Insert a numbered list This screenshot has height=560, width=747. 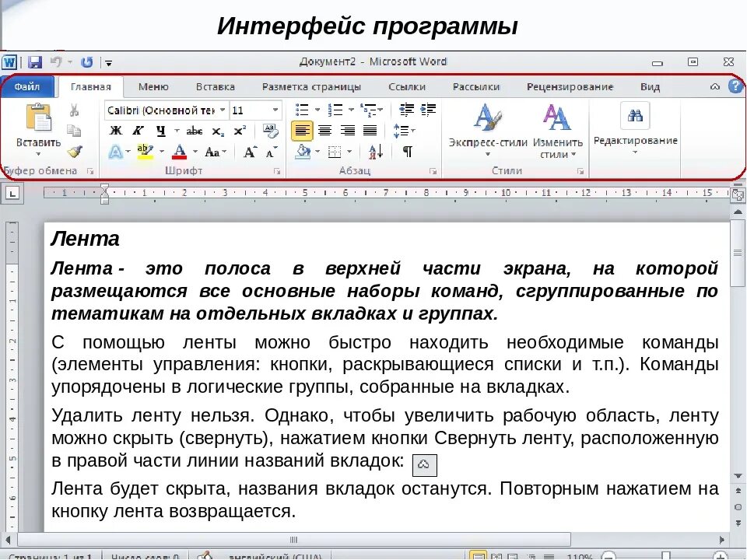pyautogui.click(x=335, y=110)
